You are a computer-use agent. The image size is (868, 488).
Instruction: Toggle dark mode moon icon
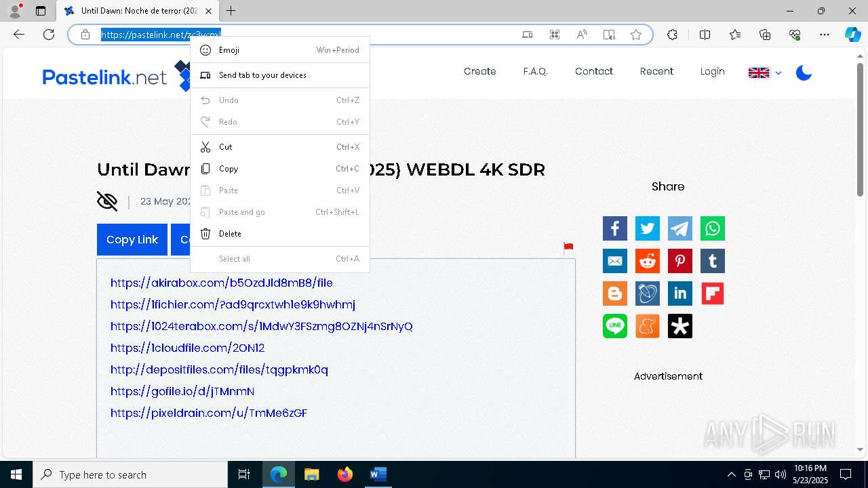(804, 73)
